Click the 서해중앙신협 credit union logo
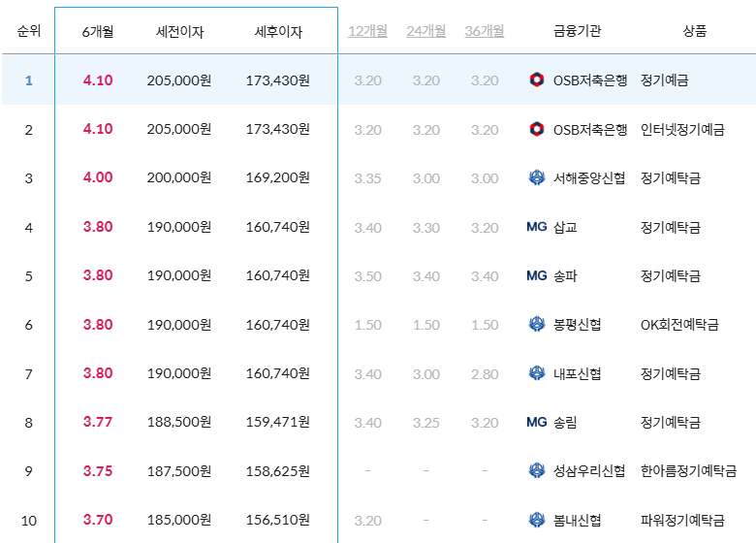 pos(537,178)
